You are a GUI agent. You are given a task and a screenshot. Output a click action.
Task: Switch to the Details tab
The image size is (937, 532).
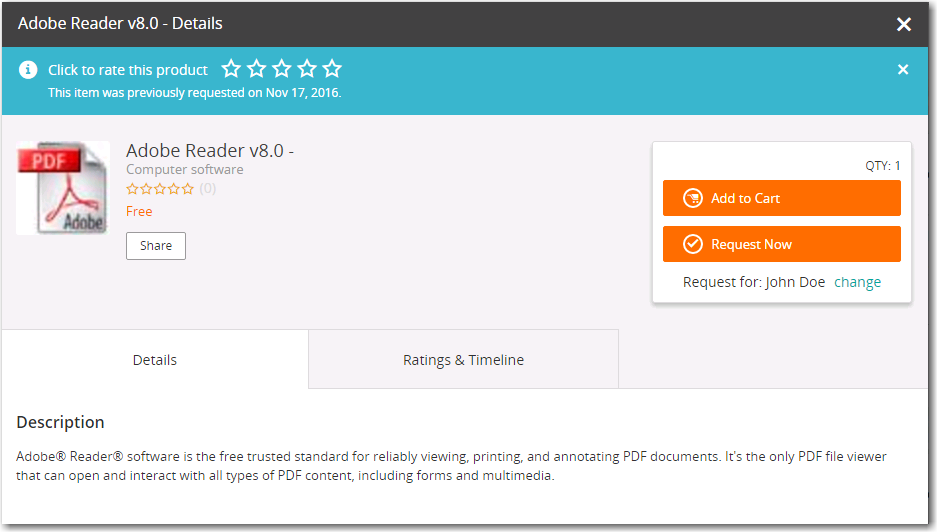155,360
